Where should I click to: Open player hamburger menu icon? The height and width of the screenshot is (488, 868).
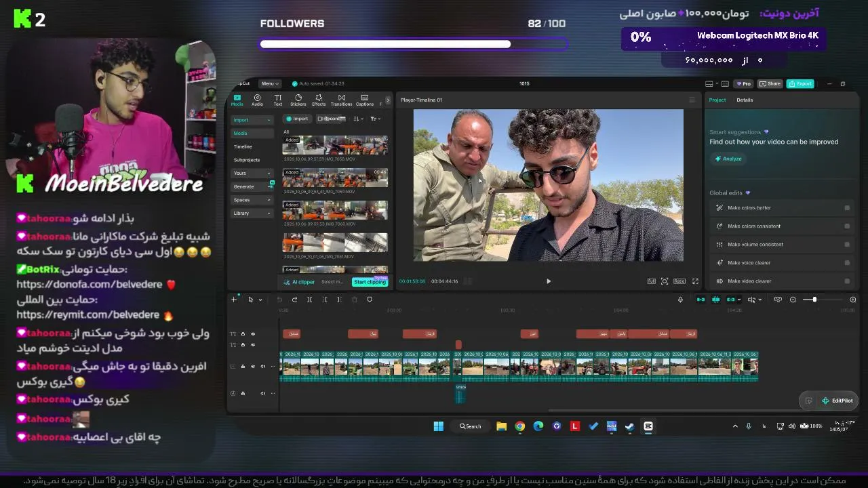pos(692,100)
